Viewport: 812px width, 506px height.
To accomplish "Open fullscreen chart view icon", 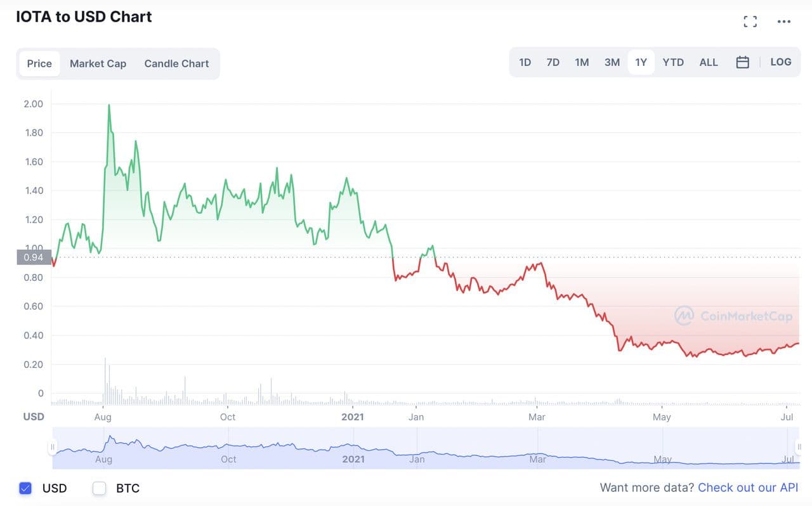I will pos(750,22).
